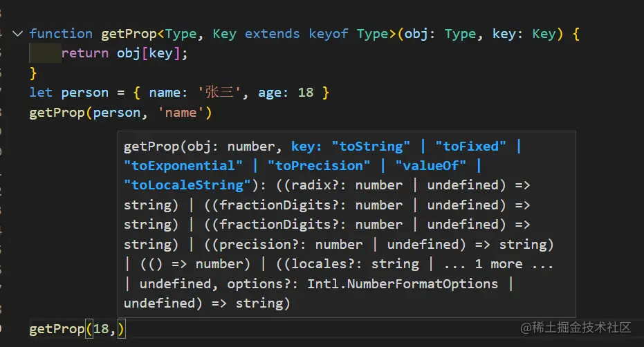Click the 'return' keyword
The image size is (644, 347).
click(x=85, y=53)
